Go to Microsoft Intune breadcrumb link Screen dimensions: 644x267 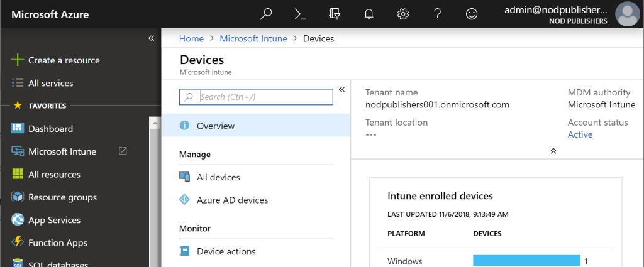pyautogui.click(x=253, y=38)
